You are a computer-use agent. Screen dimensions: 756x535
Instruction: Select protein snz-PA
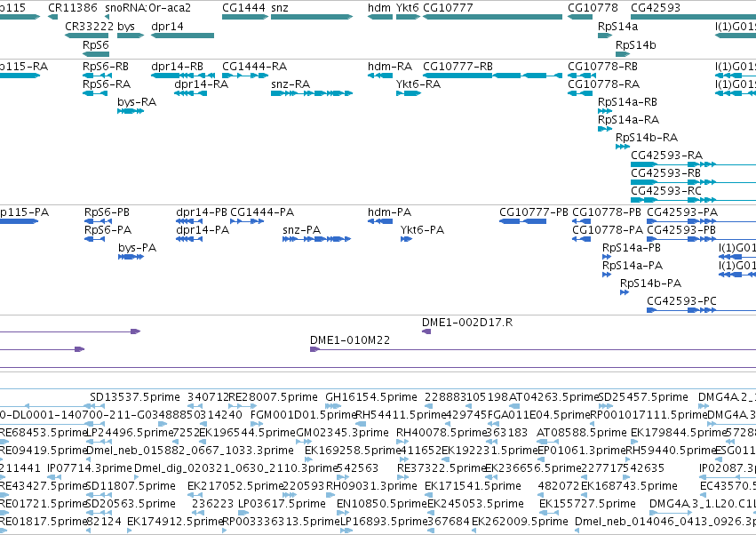(x=317, y=239)
